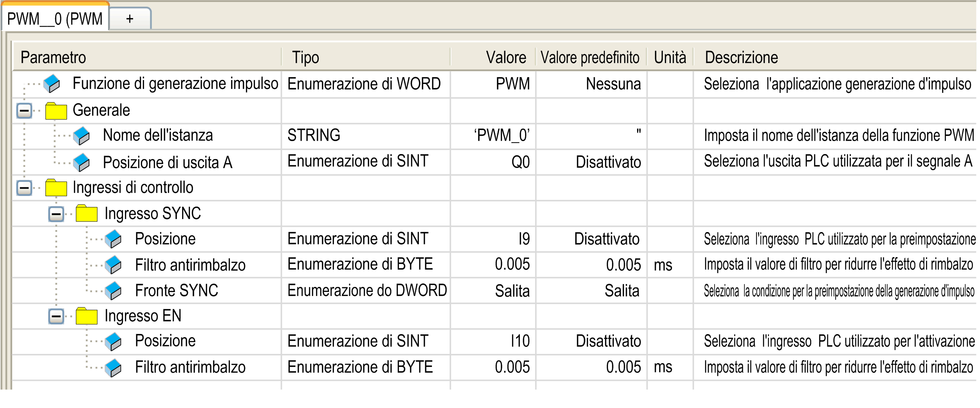980x408 pixels.
Task: Collapse the Ingresso EN node
Action: 56,316
